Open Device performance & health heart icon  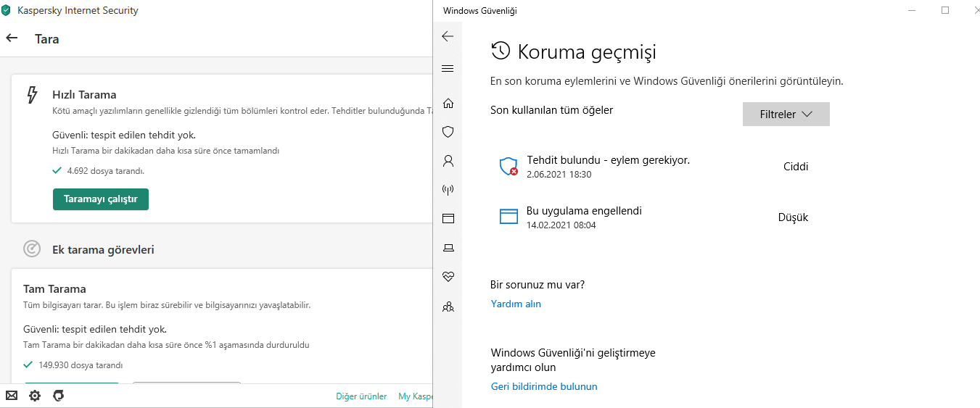pos(448,277)
